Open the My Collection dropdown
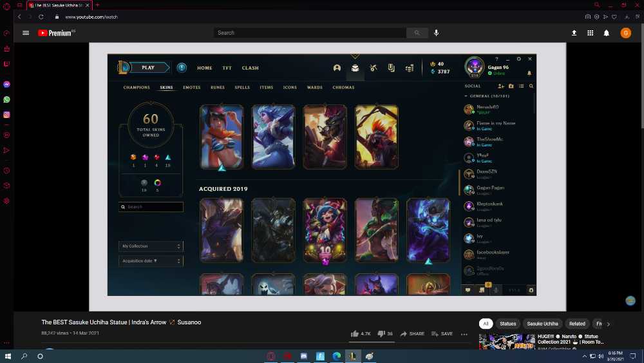644x363 pixels. click(x=151, y=246)
